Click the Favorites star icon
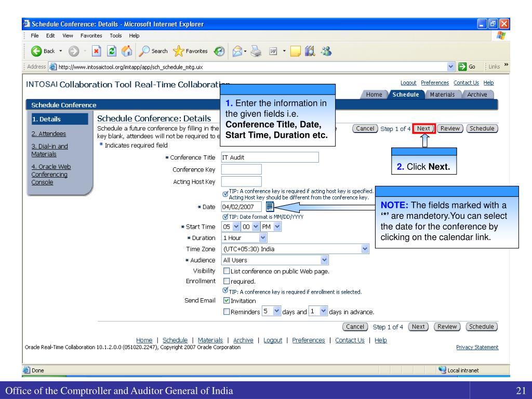The width and height of the screenshot is (532, 399). click(179, 51)
